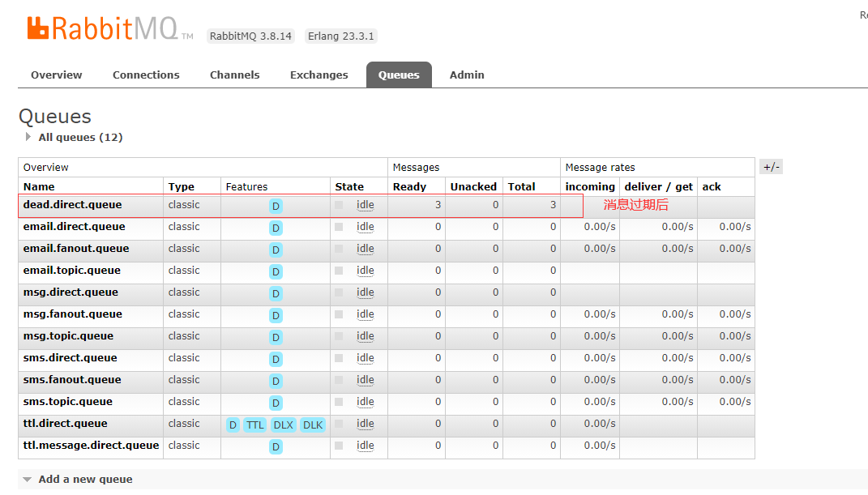868x495 pixels.
Task: Switch to the Channels tab
Action: [235, 75]
